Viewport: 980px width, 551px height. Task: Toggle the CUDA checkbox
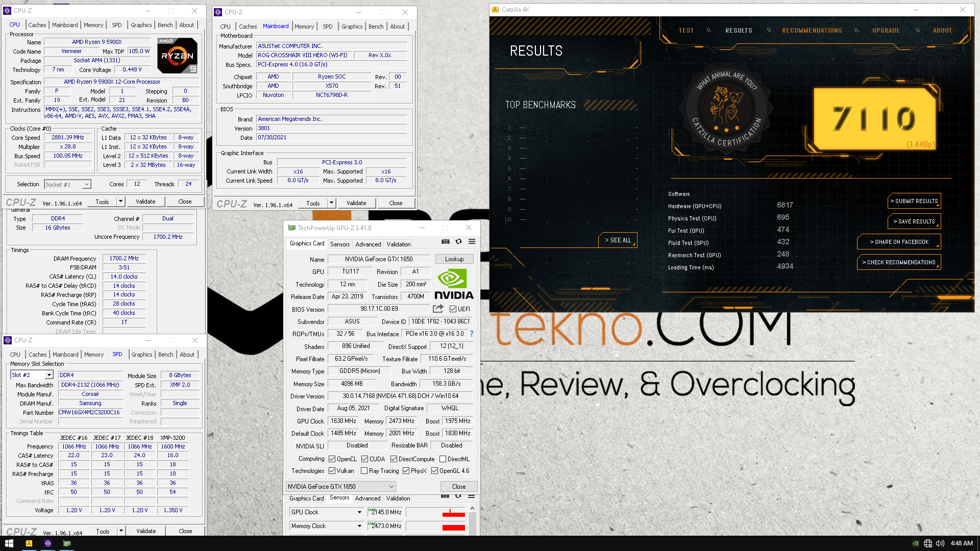pos(364,459)
